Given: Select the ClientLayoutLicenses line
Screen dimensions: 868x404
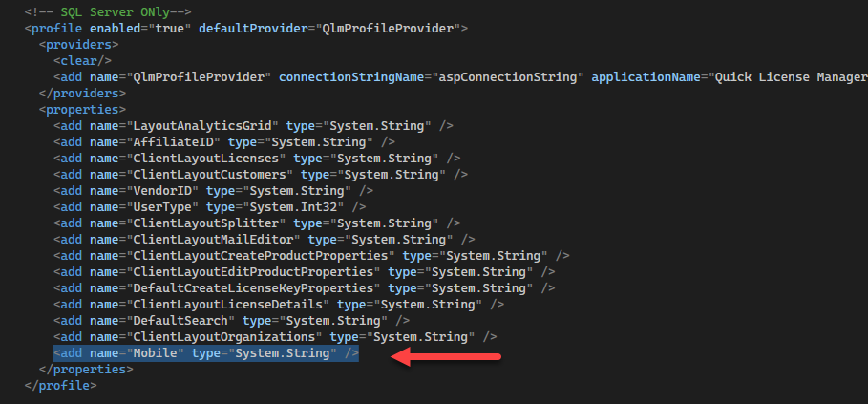Looking at the screenshot, I should click(x=257, y=159).
